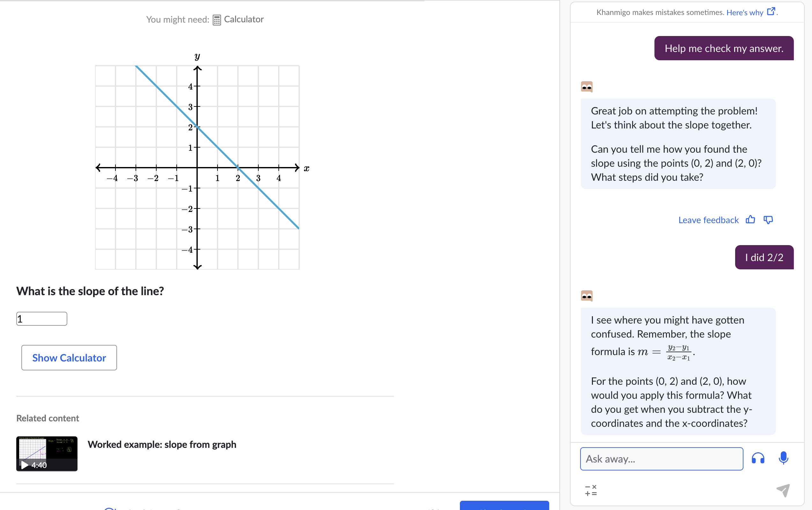Focus the slope answer input box
Image resolution: width=812 pixels, height=510 pixels.
[x=42, y=319]
